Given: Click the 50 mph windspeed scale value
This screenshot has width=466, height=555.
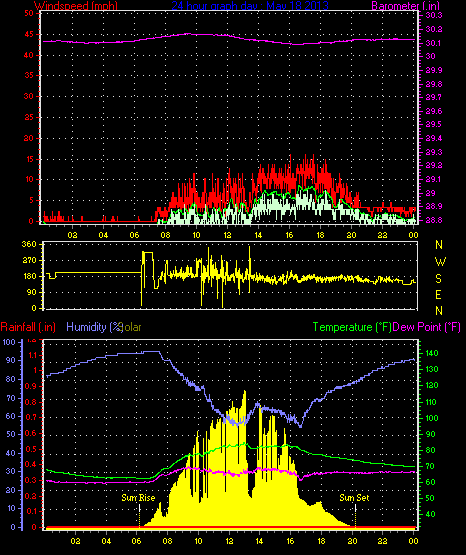Looking at the screenshot, I should pos(29,13).
